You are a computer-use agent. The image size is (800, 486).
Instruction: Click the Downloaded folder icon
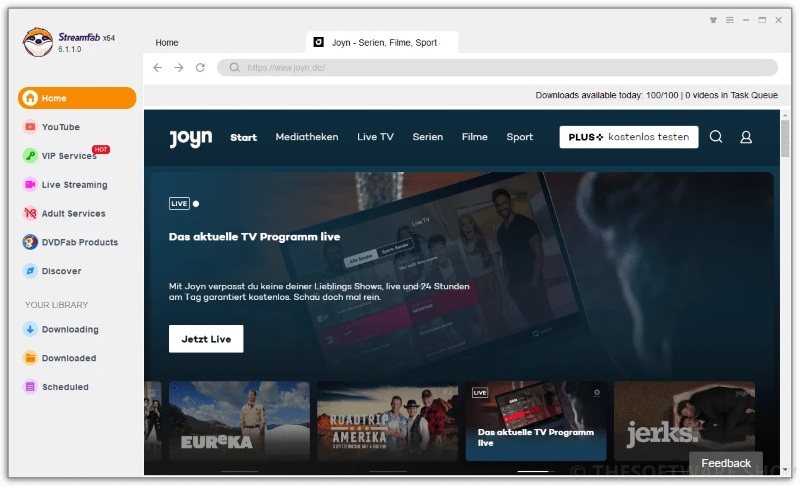pos(30,358)
